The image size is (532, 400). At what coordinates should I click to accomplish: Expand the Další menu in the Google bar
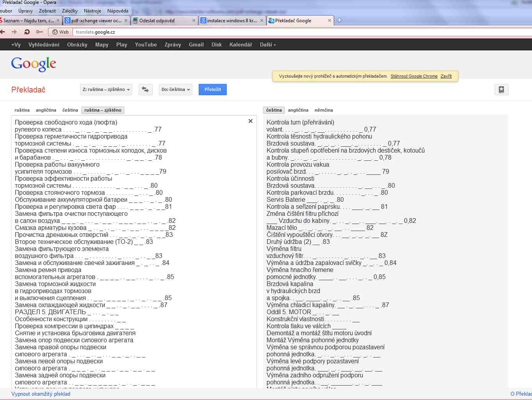[268, 44]
